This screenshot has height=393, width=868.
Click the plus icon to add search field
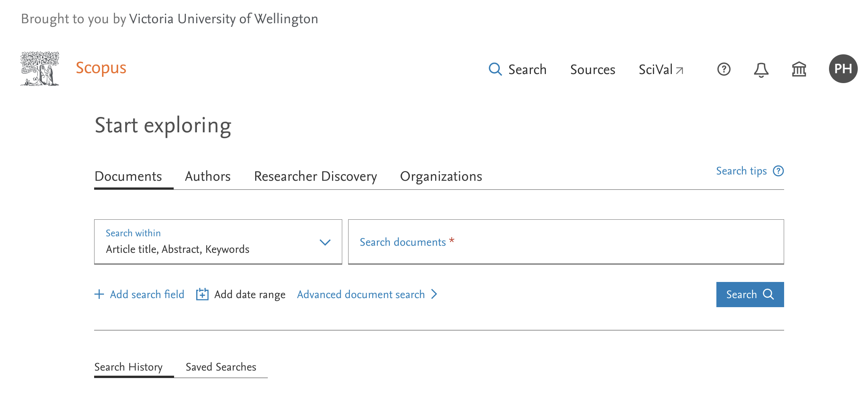(99, 294)
